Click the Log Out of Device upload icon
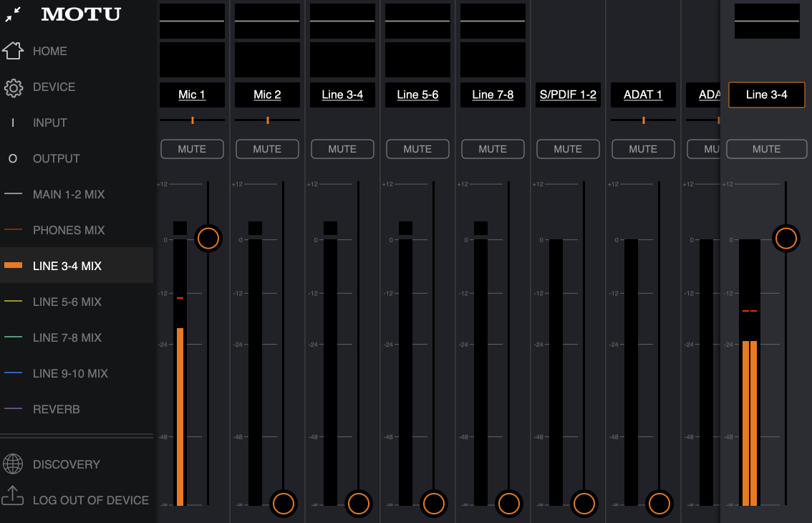 click(12, 496)
